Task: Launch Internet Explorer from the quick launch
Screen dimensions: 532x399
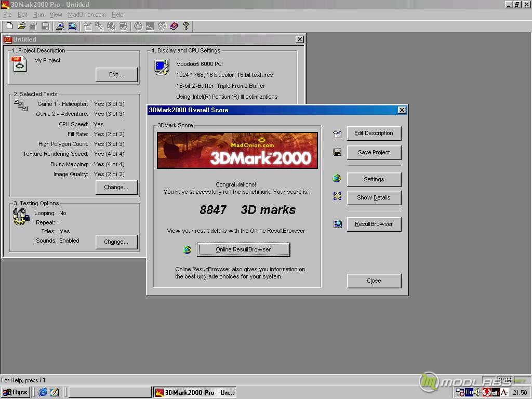Action: point(43,392)
